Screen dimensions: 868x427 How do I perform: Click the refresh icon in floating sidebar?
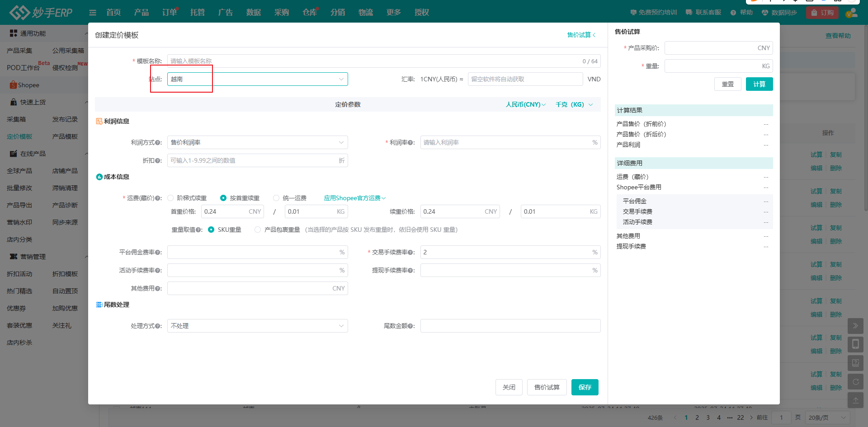click(x=855, y=382)
